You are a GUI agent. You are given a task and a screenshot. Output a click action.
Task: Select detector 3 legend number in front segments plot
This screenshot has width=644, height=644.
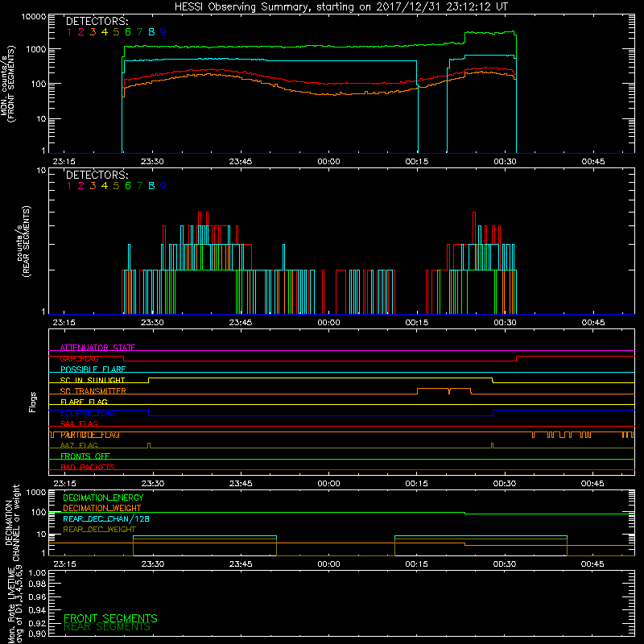pyautogui.click(x=93, y=31)
